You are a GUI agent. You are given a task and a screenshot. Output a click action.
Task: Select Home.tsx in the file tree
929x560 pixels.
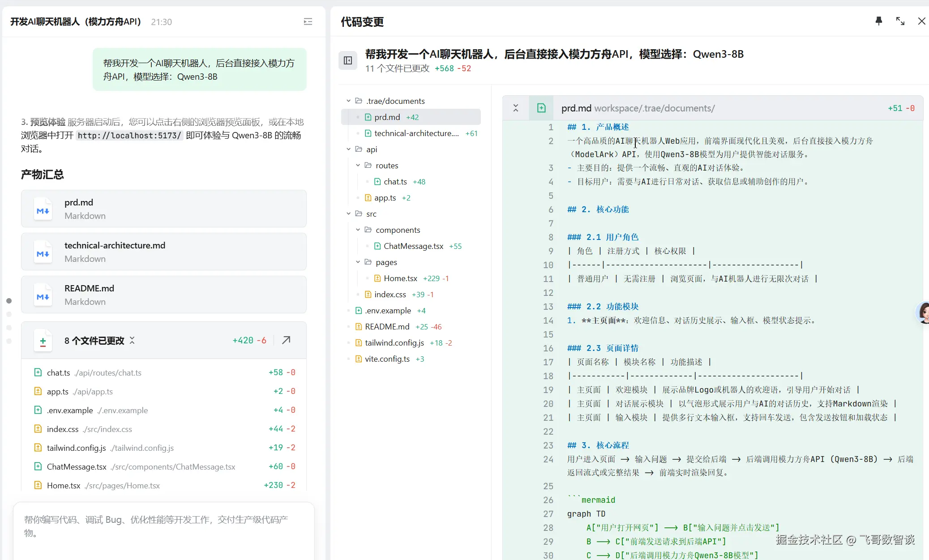(x=401, y=278)
